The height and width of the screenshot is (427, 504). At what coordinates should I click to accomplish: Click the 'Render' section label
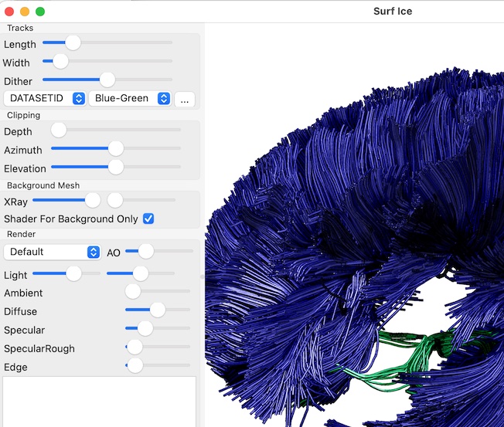click(21, 234)
